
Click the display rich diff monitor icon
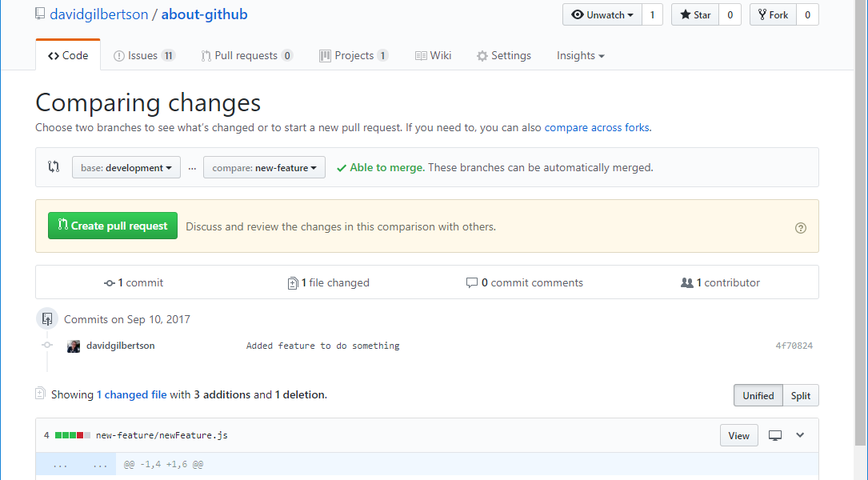775,435
